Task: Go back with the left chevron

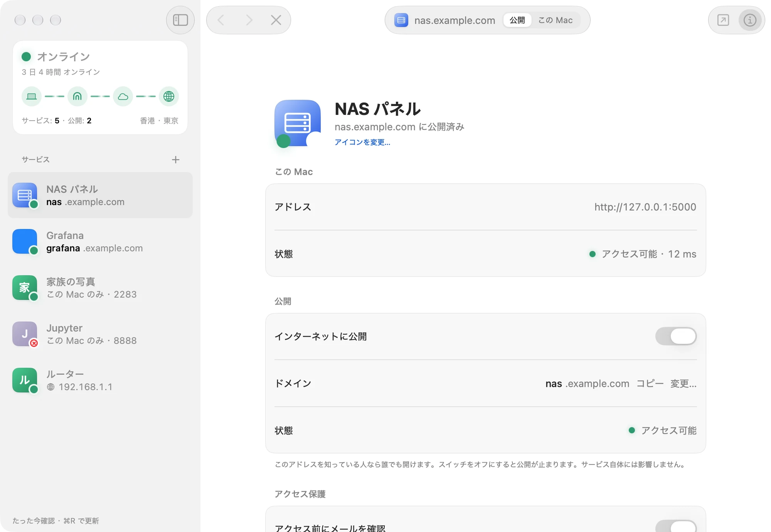Action: [221, 20]
